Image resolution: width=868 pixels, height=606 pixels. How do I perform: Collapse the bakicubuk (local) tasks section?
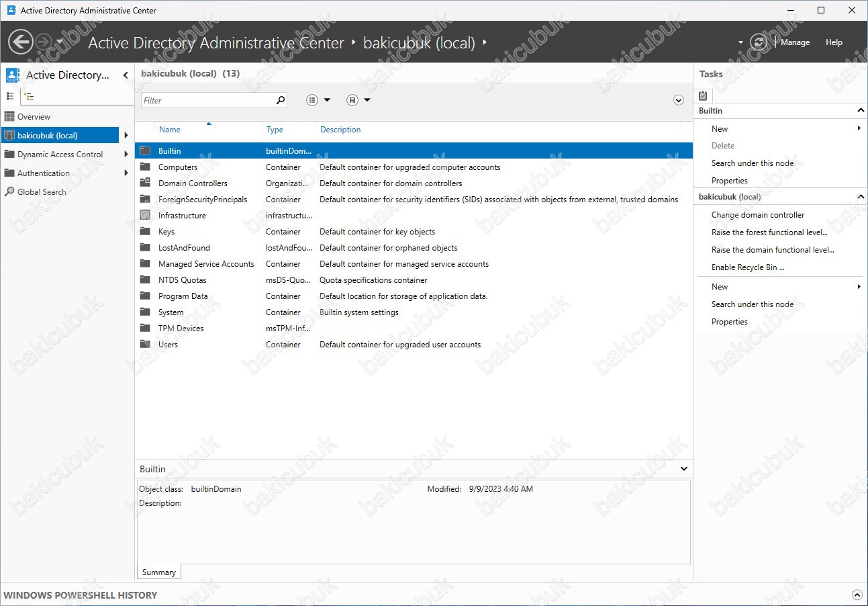tap(861, 197)
